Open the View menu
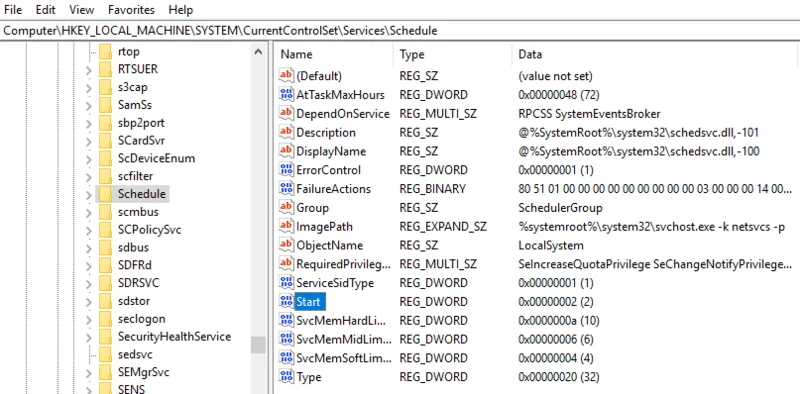Viewport: 800px width, 394px height. 81,10
